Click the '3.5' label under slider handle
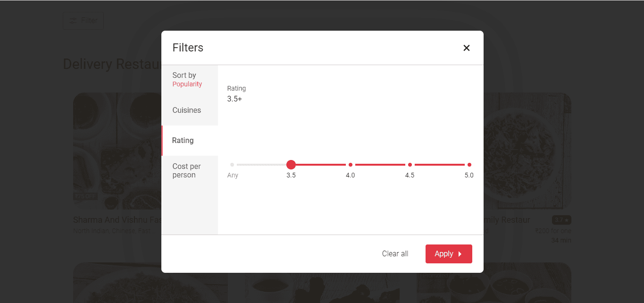Screen dimensions: 644x303 point(291,175)
